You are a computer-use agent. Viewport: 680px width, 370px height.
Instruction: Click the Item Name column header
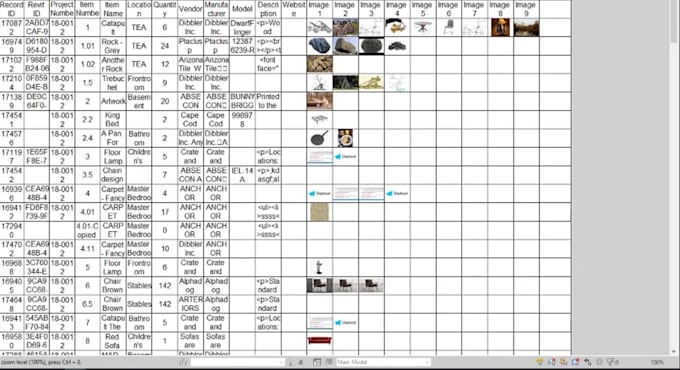tap(113, 9)
